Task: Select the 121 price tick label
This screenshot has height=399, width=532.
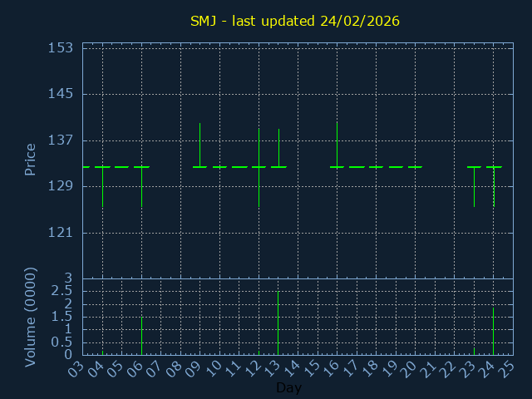Action: tap(62, 233)
